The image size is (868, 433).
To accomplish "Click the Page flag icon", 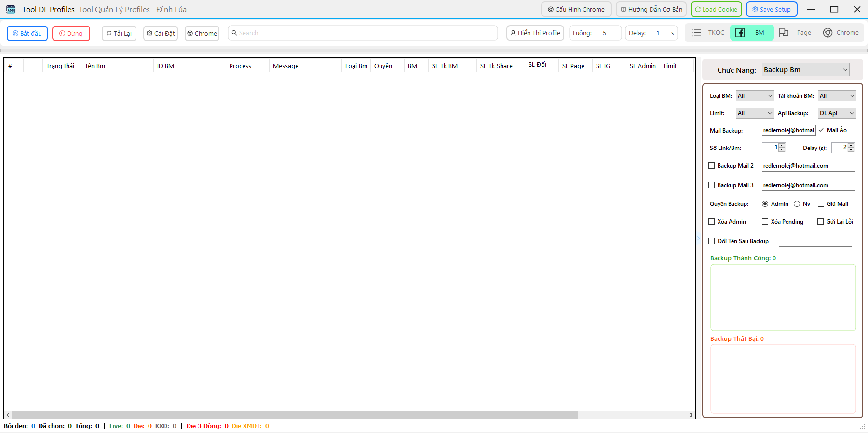I will point(784,33).
